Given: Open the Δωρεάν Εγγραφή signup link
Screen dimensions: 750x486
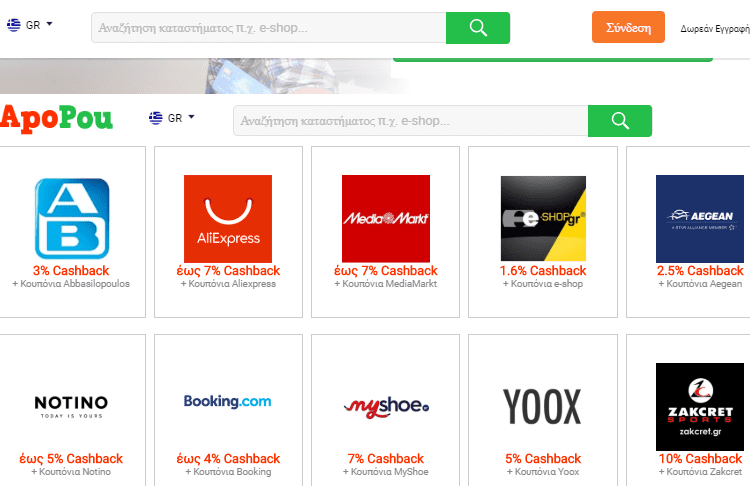Looking at the screenshot, I should tap(715, 29).
